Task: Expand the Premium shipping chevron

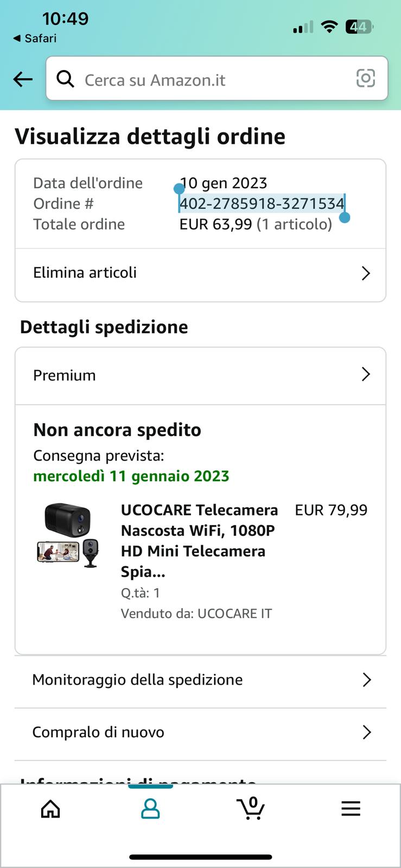Action: tap(366, 374)
